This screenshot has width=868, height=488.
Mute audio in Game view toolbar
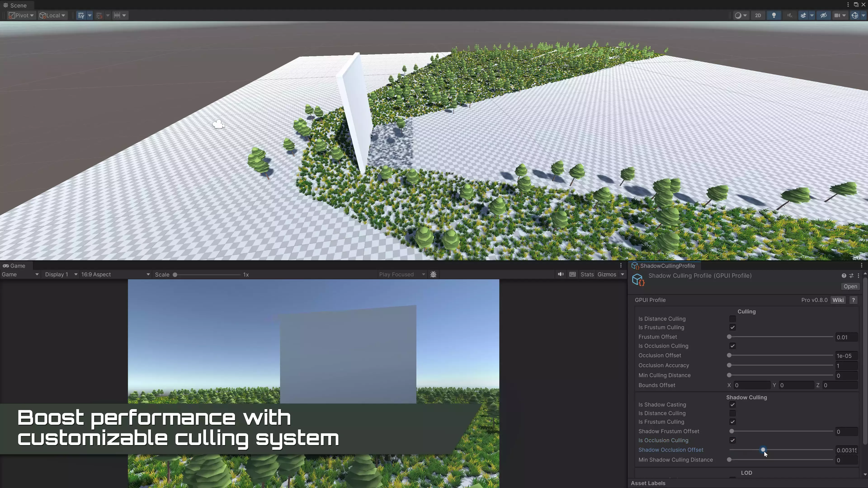[560, 274]
